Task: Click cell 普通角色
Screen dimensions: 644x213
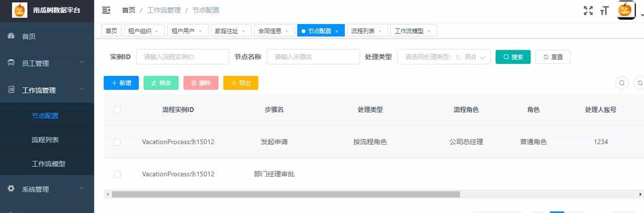Action: 533,142
